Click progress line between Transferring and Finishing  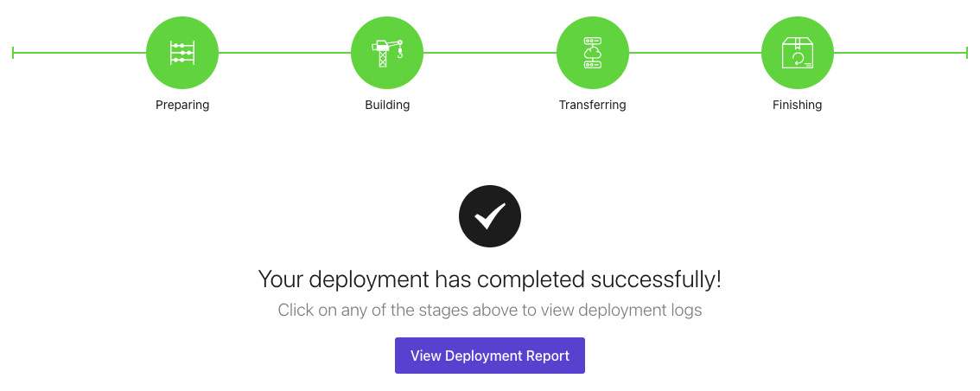[694, 53]
